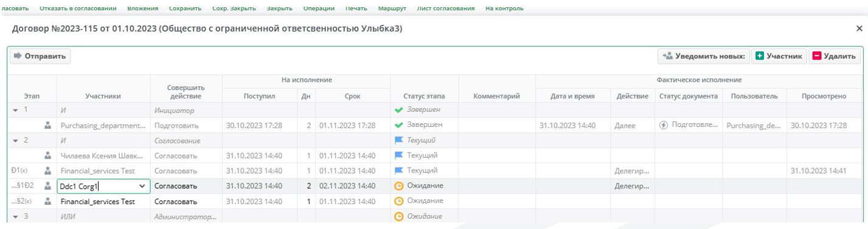Add a participant with Участник button
Image resolution: width=868 pixels, height=229 pixels.
pos(779,56)
